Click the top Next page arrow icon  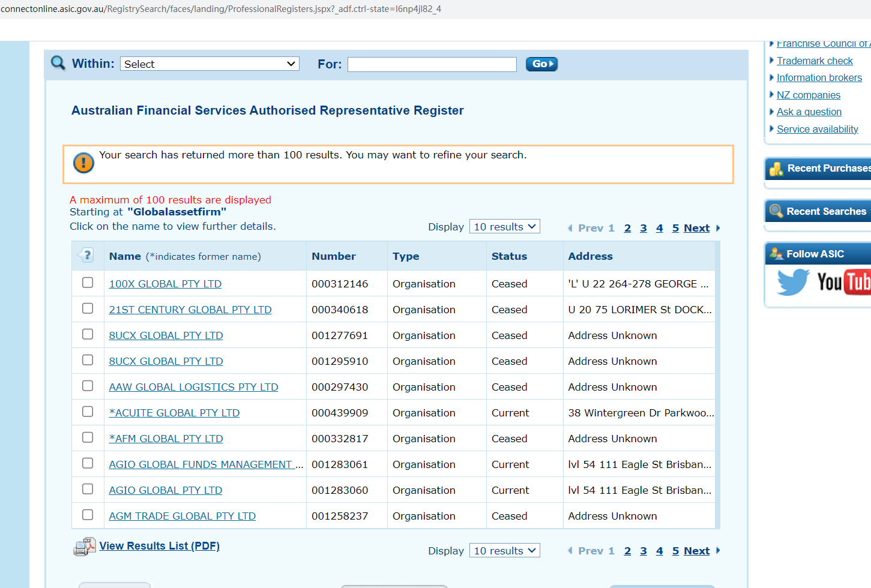718,228
